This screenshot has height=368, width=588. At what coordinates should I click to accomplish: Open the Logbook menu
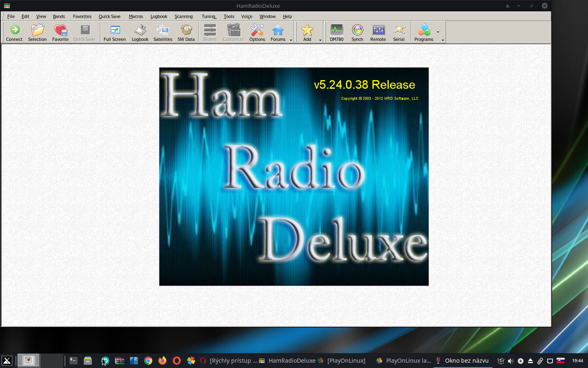[x=159, y=17]
